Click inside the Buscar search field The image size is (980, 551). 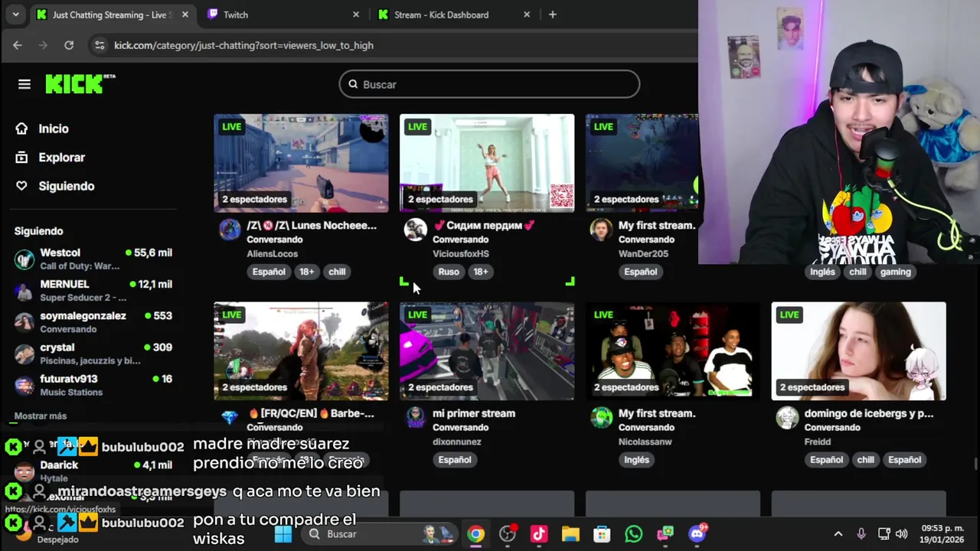(489, 84)
